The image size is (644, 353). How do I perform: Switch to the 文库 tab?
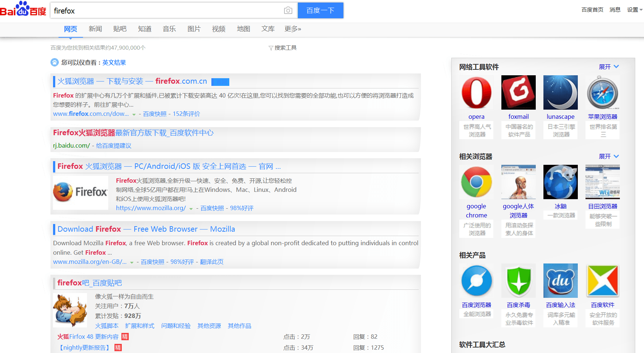pos(268,29)
